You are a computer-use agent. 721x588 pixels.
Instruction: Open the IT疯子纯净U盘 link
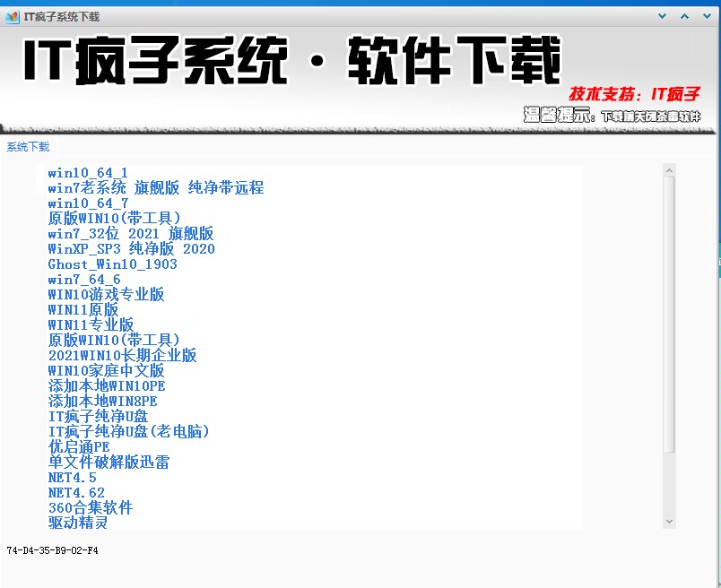tap(100, 416)
